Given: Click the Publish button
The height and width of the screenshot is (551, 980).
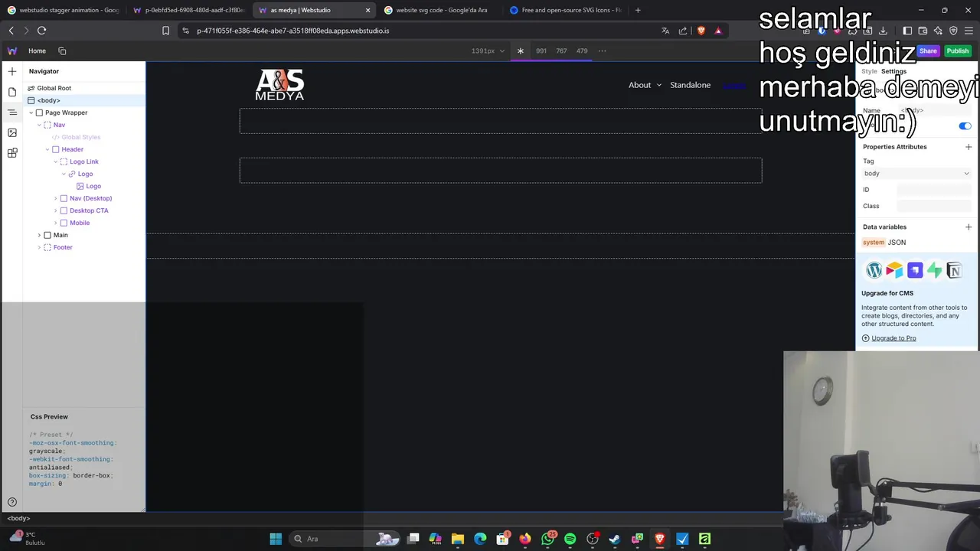Looking at the screenshot, I should click(957, 51).
